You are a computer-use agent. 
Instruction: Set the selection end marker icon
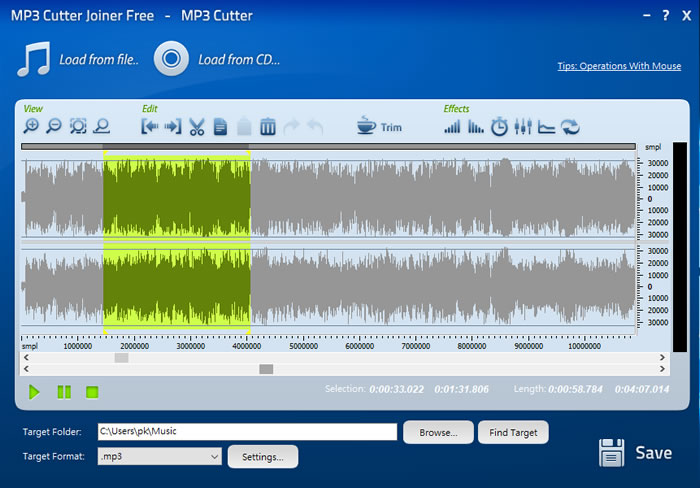pyautogui.click(x=173, y=127)
